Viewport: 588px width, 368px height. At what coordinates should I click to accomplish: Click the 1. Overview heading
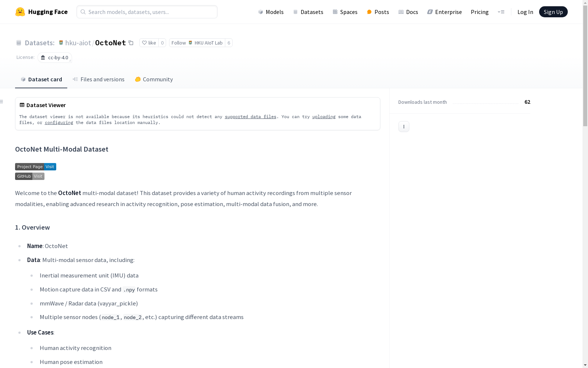coord(32,227)
